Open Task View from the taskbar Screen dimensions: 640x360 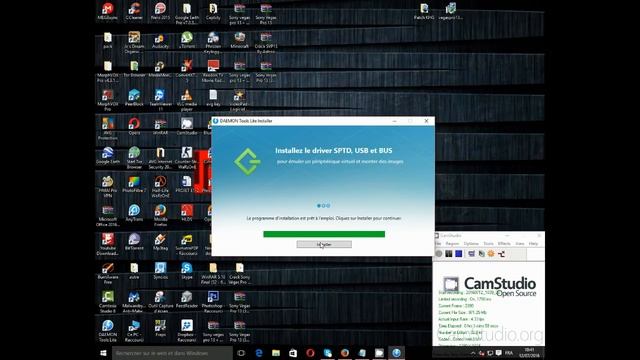pos(241,353)
